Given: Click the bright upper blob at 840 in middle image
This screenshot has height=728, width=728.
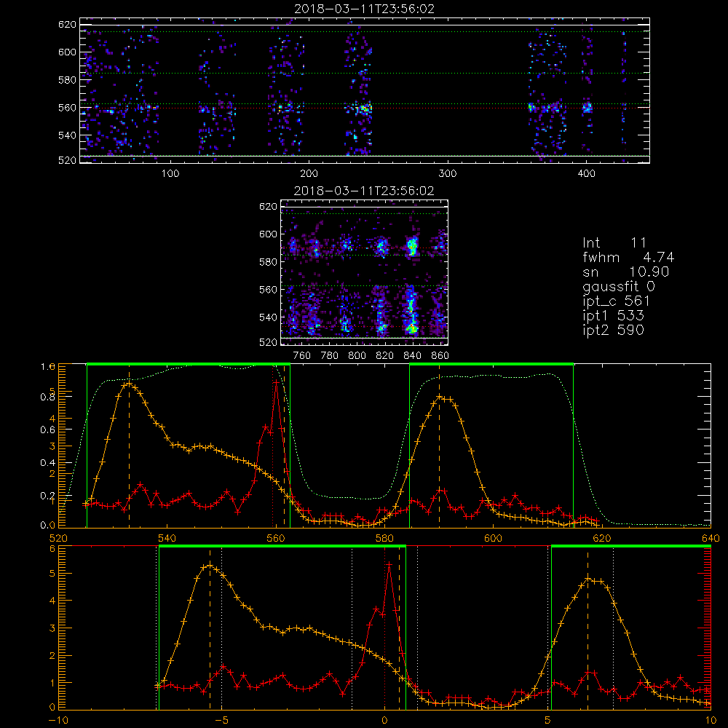Looking at the screenshot, I should pyautogui.click(x=412, y=245).
